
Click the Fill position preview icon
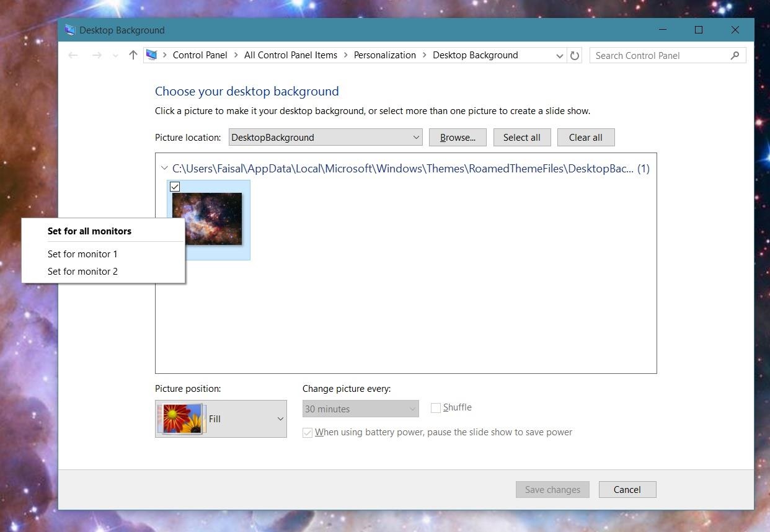180,418
